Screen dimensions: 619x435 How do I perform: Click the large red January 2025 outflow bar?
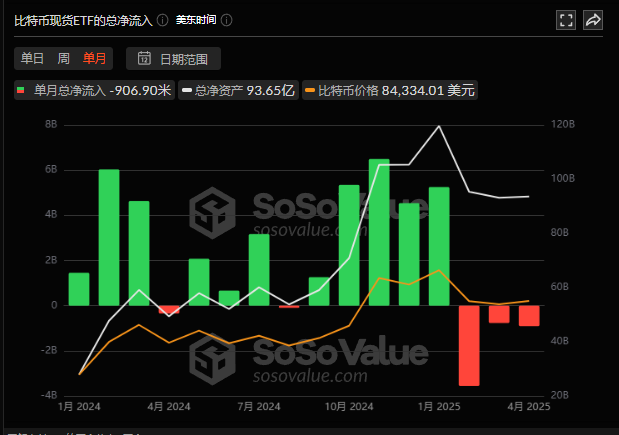coord(468,345)
